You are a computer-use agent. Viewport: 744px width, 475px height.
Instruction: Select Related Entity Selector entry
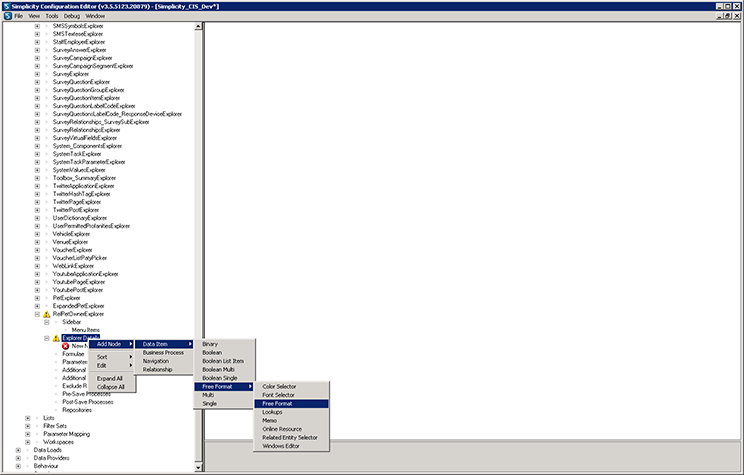point(291,438)
